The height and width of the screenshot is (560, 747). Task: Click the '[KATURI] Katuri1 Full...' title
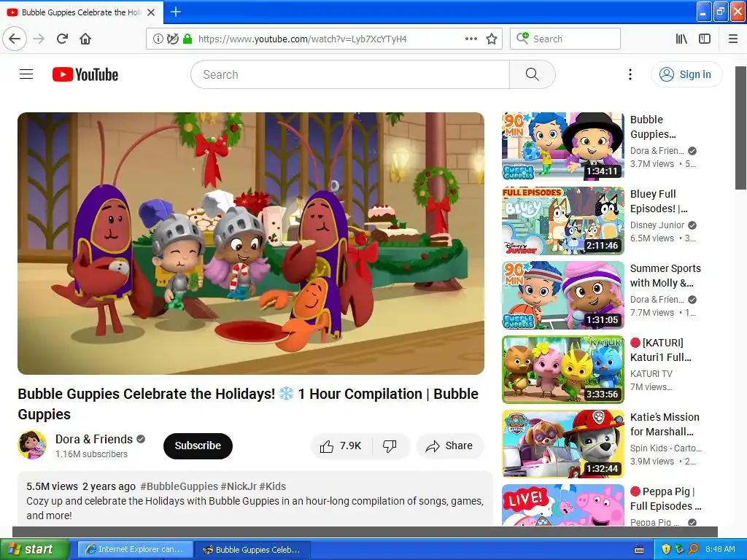point(661,350)
